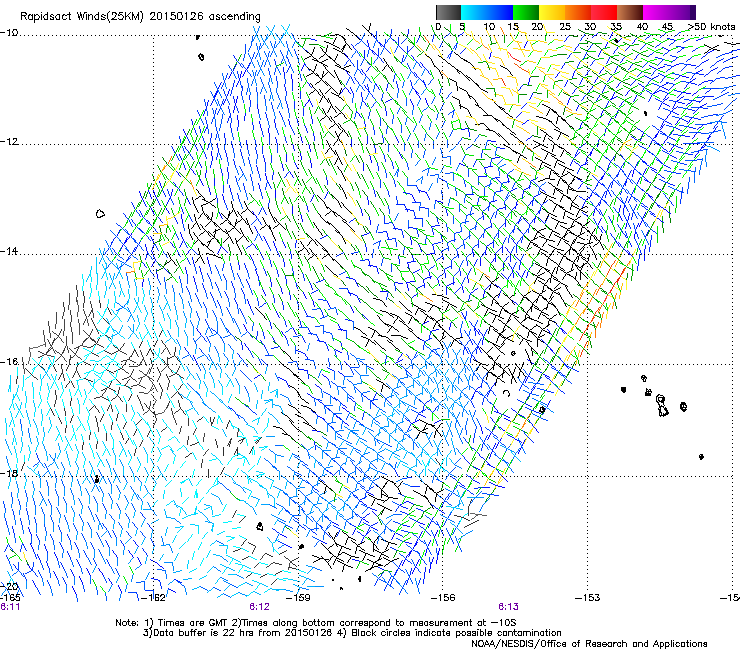The height and width of the screenshot is (650, 740).
Task: Click the gray 0-5 knots color segment
Action: point(448,12)
